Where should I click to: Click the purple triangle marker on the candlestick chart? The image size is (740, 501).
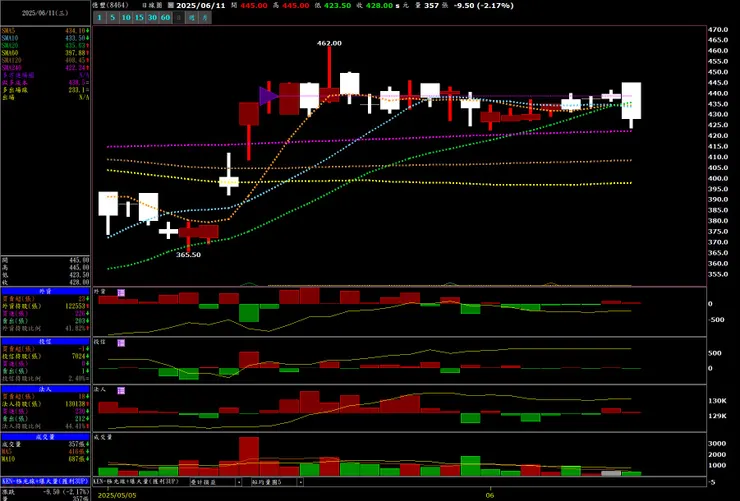coord(268,96)
